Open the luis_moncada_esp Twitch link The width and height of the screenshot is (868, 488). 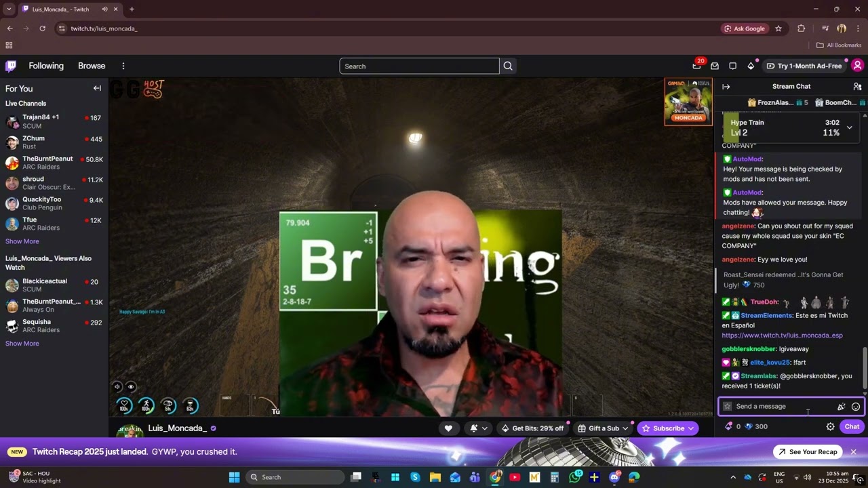pyautogui.click(x=782, y=335)
